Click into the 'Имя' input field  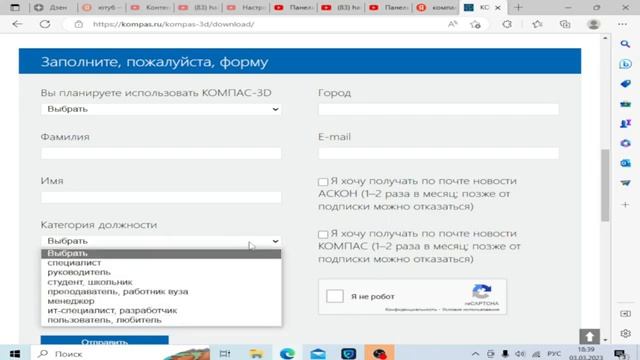pos(161,197)
